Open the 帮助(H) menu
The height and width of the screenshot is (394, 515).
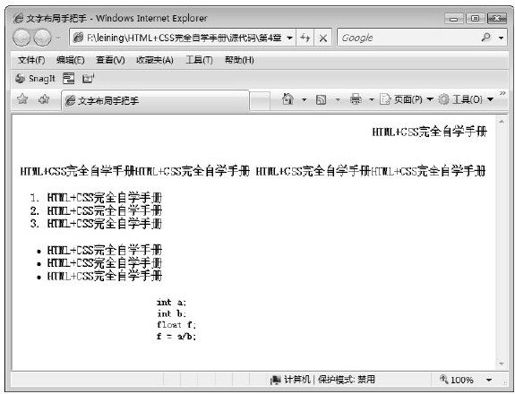click(239, 60)
